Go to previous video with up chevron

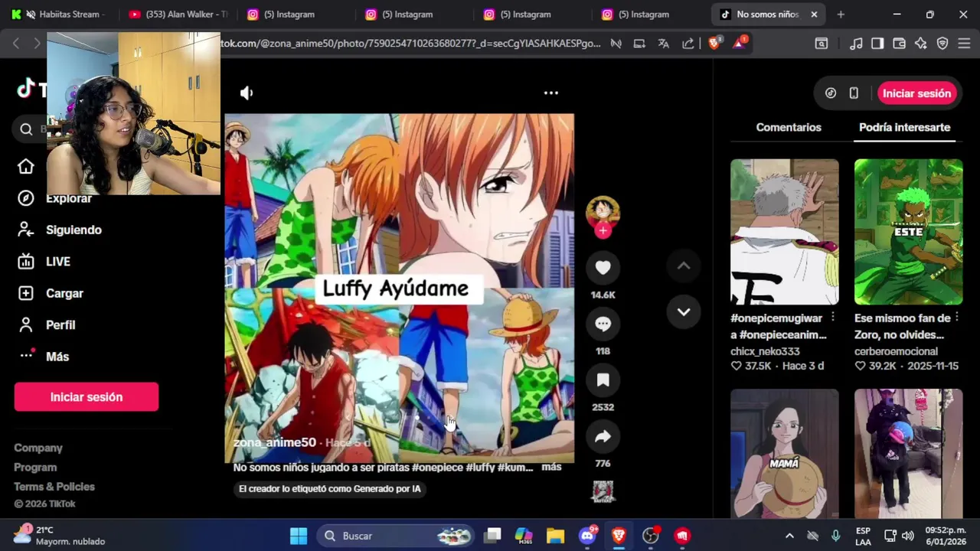click(684, 266)
